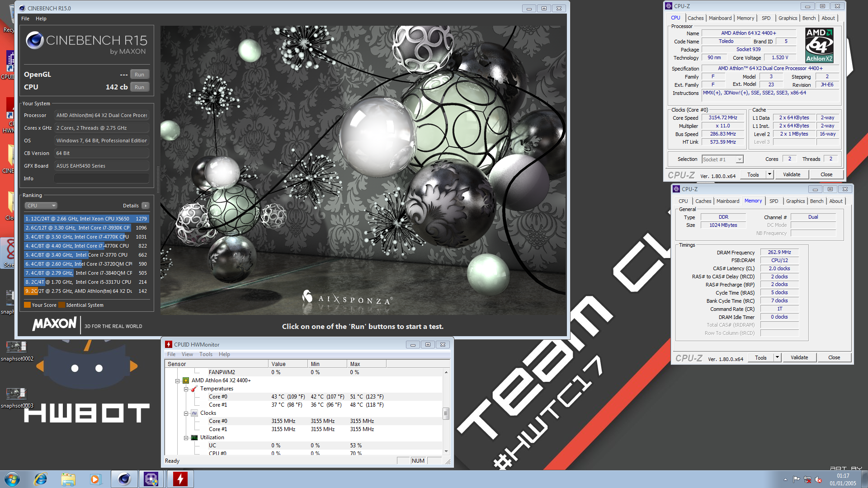Switch to Cinebench taskbar icon

point(124,479)
